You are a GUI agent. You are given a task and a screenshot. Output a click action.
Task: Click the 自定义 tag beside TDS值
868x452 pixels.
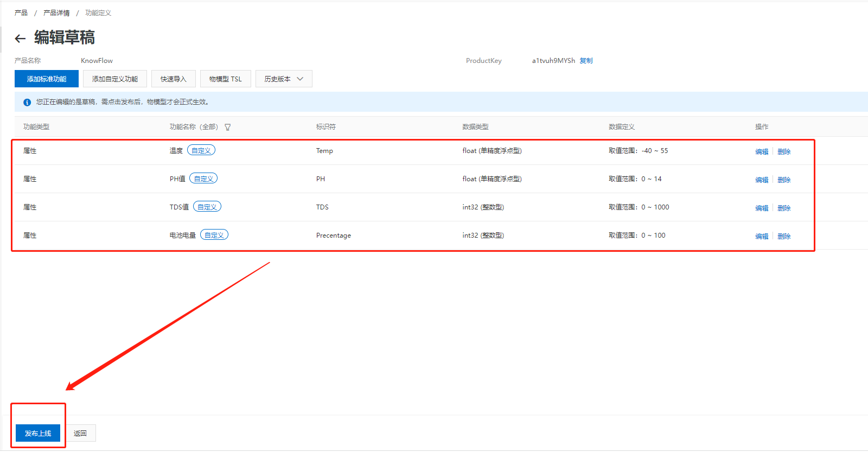coord(207,207)
